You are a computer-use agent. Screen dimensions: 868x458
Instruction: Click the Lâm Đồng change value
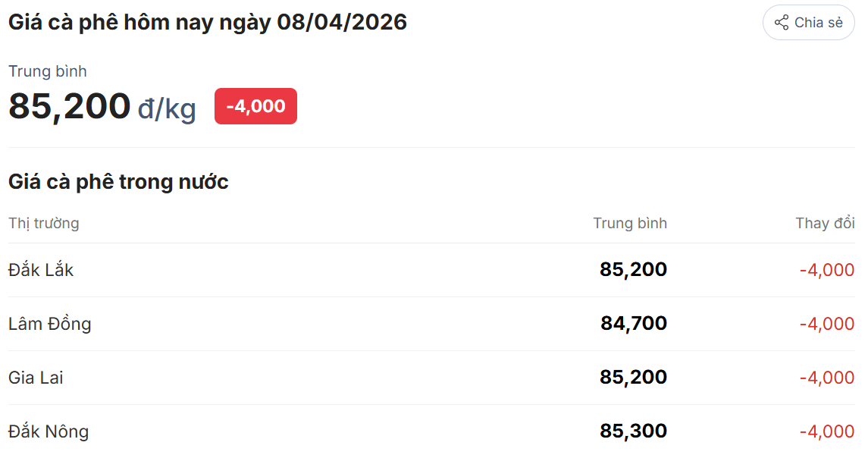tap(827, 324)
